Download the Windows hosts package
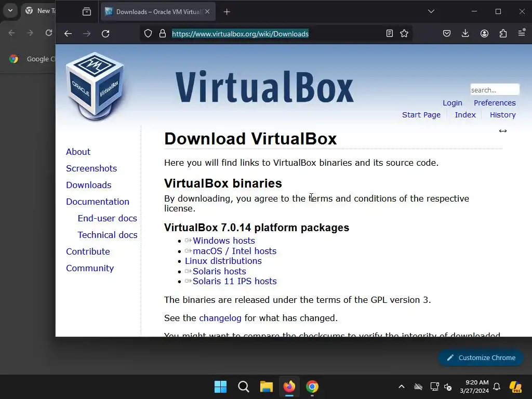The height and width of the screenshot is (399, 532). pos(223,241)
